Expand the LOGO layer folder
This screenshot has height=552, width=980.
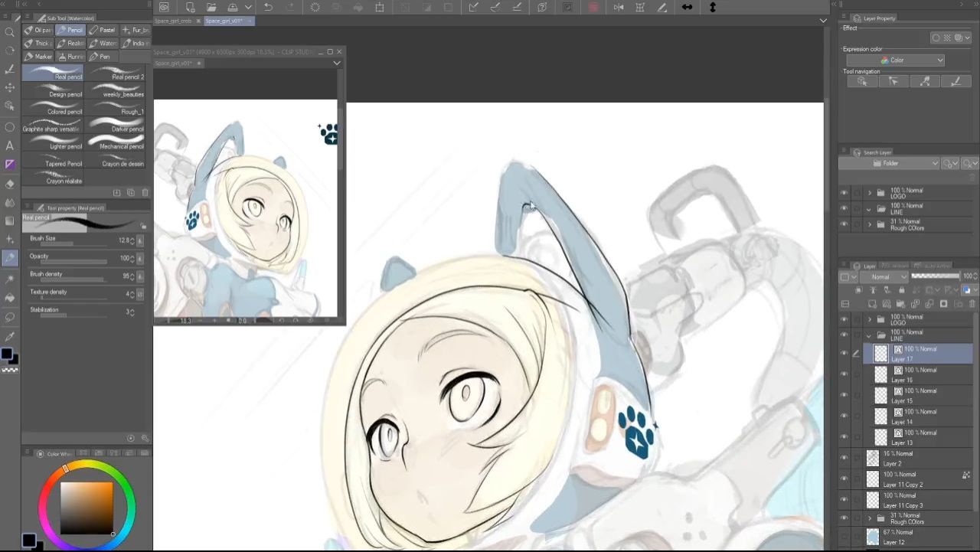(869, 320)
